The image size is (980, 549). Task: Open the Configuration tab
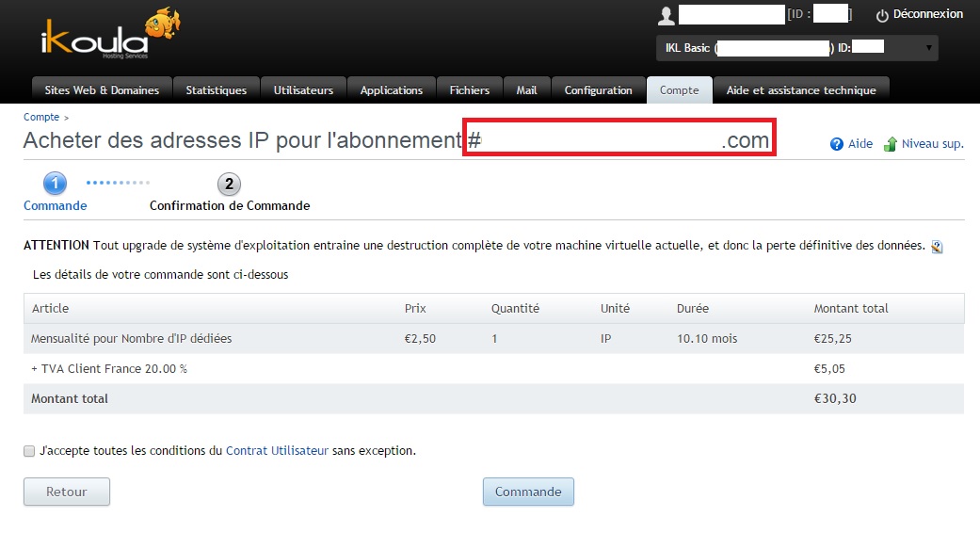click(x=598, y=90)
